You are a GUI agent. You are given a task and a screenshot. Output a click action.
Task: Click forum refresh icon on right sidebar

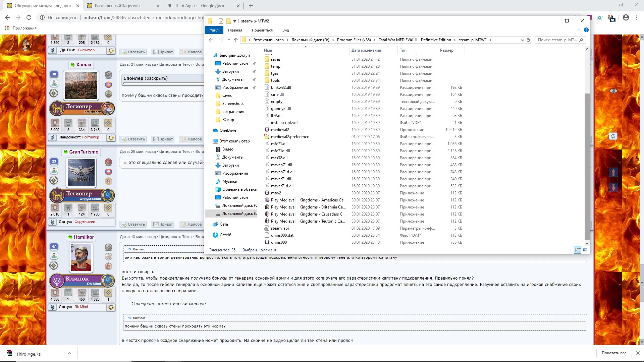point(613,136)
